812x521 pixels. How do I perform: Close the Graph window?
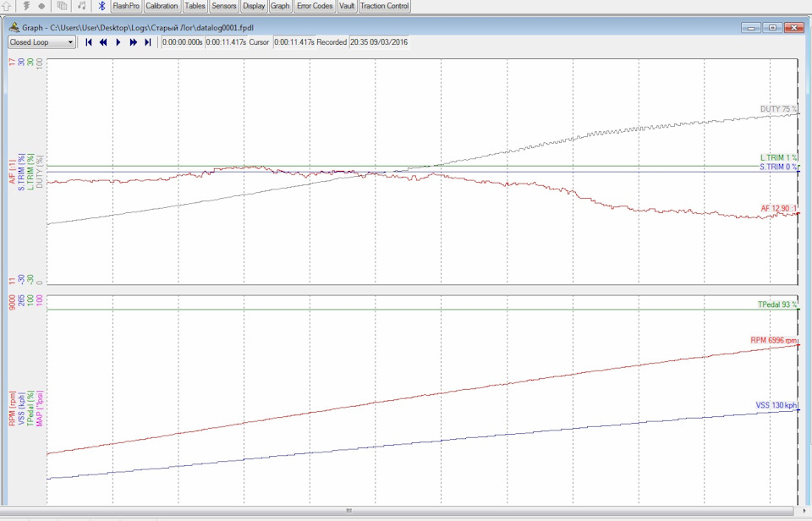tap(794, 27)
